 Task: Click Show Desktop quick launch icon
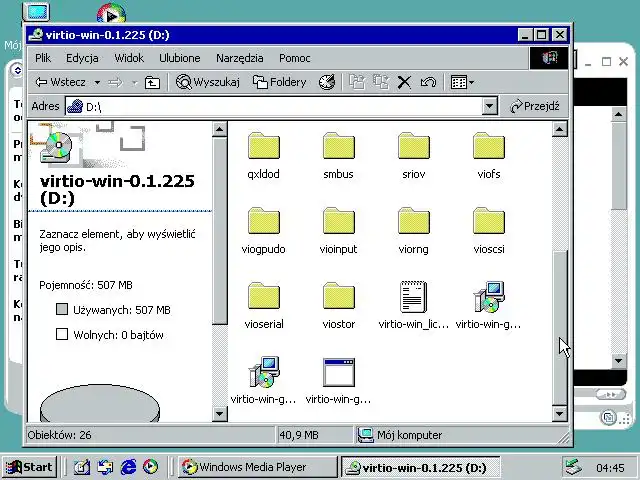click(82, 467)
